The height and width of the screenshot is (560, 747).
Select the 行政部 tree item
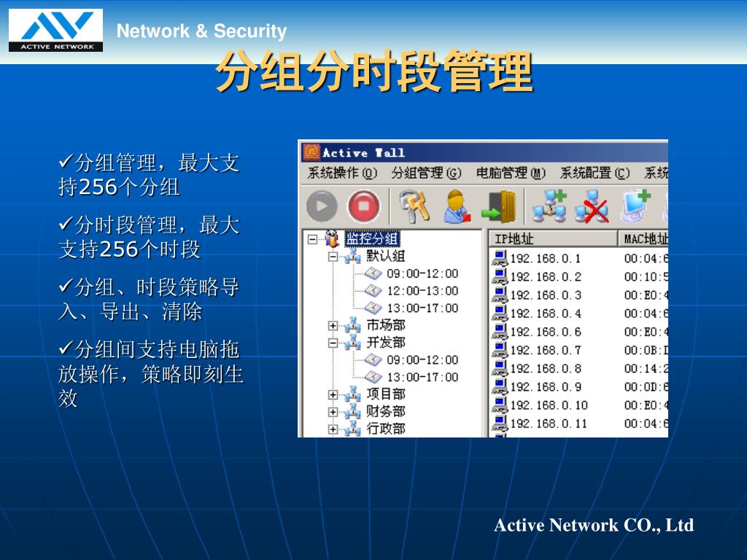pyautogui.click(x=385, y=429)
